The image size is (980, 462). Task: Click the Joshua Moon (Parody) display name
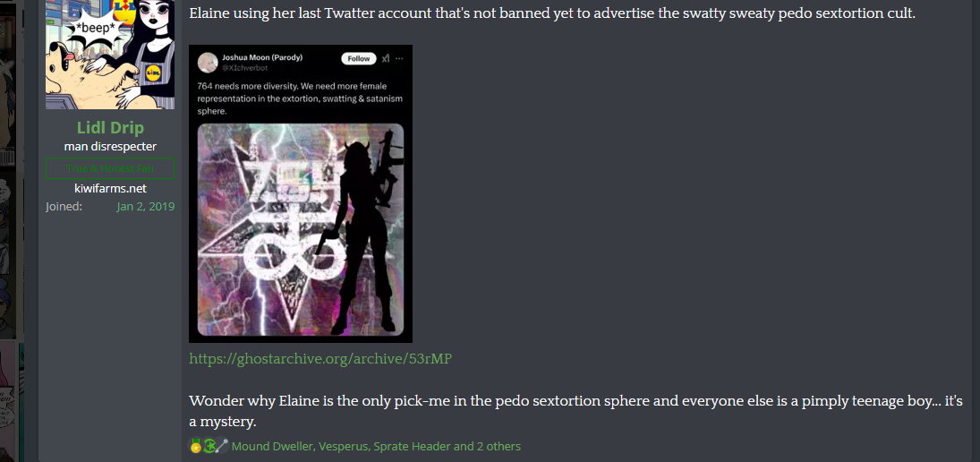[262, 57]
